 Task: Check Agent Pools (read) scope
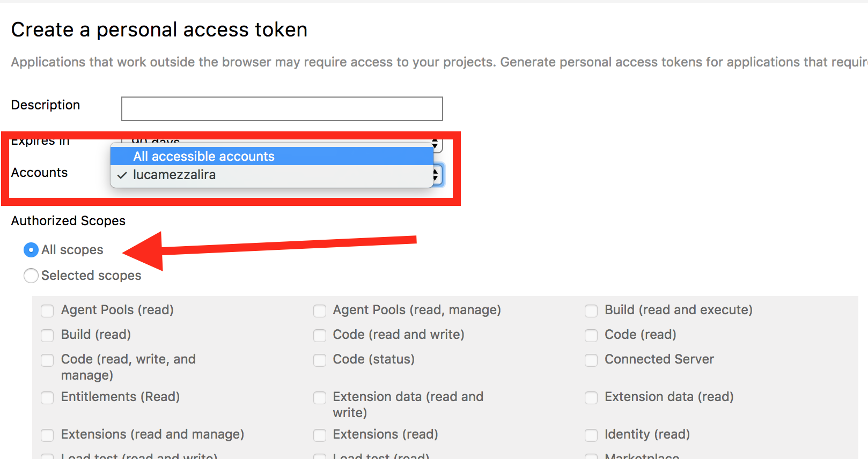[48, 310]
